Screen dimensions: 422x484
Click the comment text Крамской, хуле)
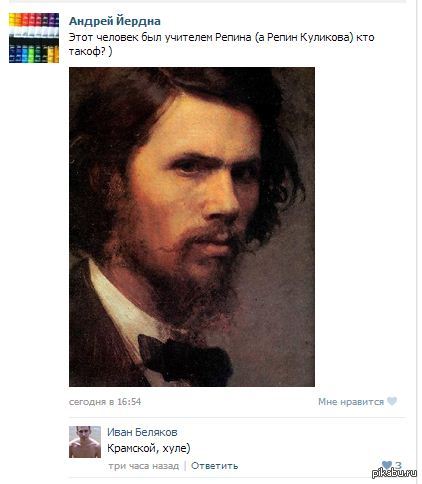(x=149, y=448)
